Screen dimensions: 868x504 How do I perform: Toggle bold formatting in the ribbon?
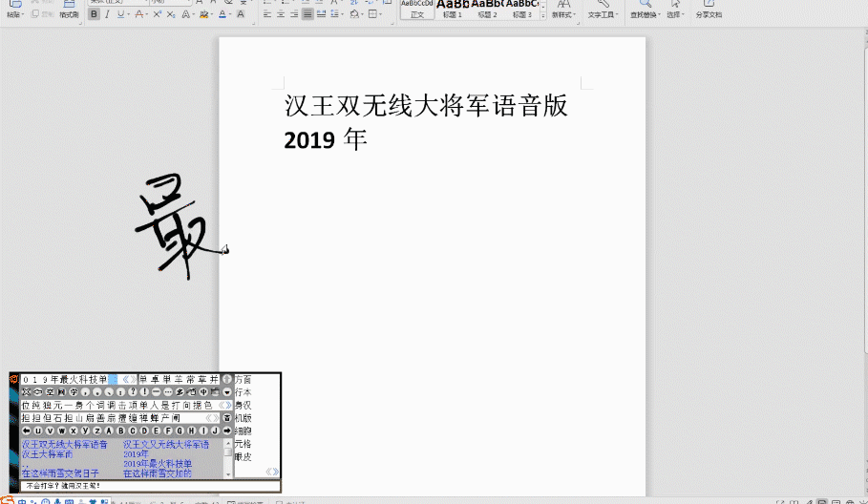[95, 14]
